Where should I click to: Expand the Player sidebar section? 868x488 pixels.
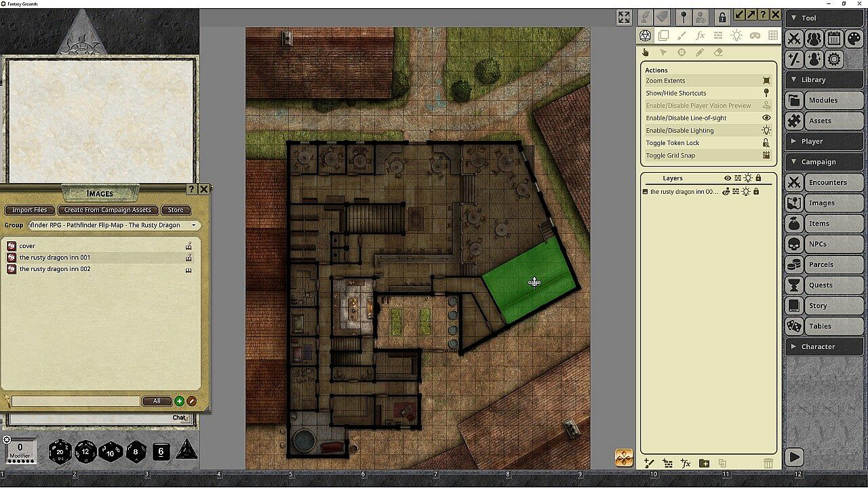[x=824, y=141]
